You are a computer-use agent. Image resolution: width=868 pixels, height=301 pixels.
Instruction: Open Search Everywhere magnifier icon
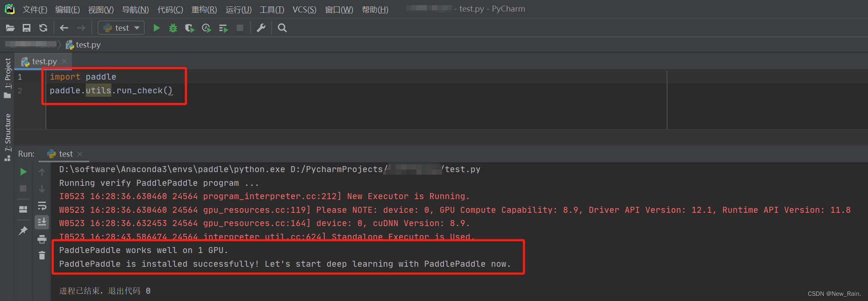[282, 28]
